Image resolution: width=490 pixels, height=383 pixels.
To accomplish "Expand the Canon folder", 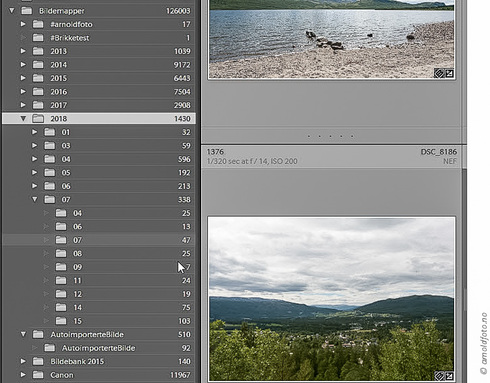I will (23, 375).
